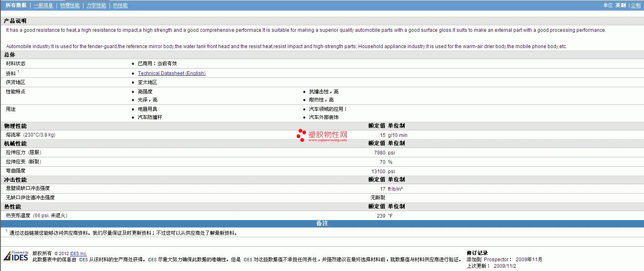Click the 备注 notes bar

click(322, 223)
